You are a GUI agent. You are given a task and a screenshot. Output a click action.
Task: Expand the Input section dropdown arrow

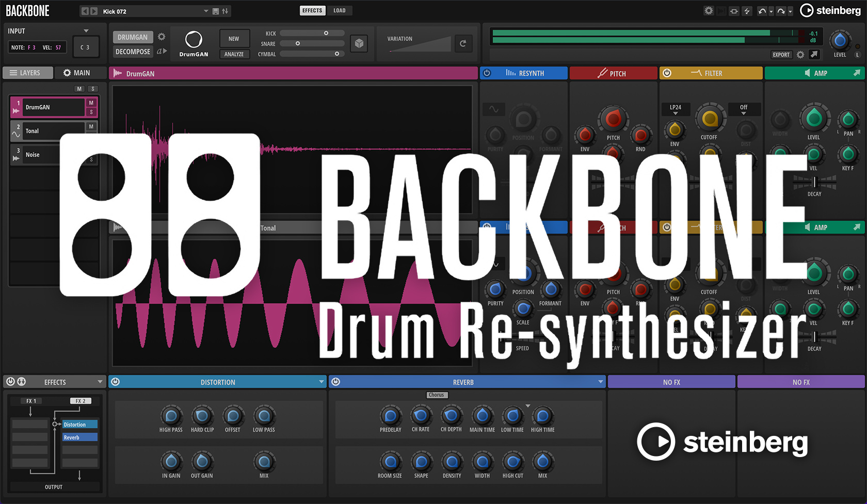pyautogui.click(x=86, y=31)
